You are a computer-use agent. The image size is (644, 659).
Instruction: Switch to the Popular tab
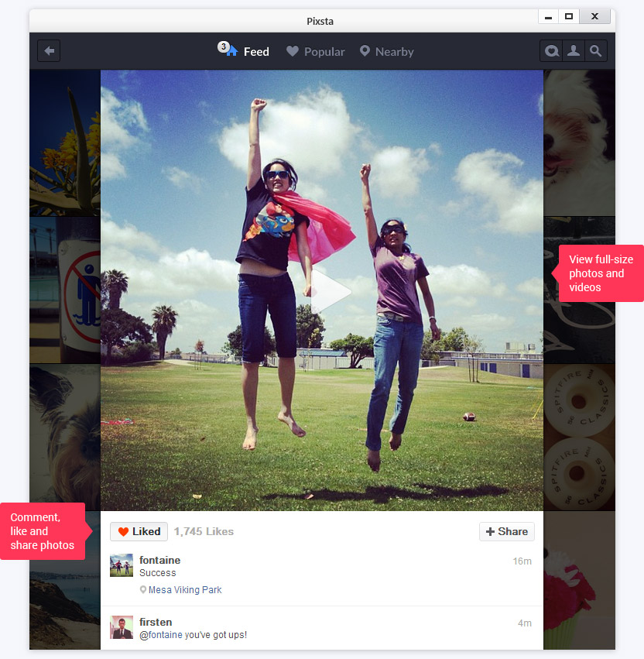click(316, 51)
